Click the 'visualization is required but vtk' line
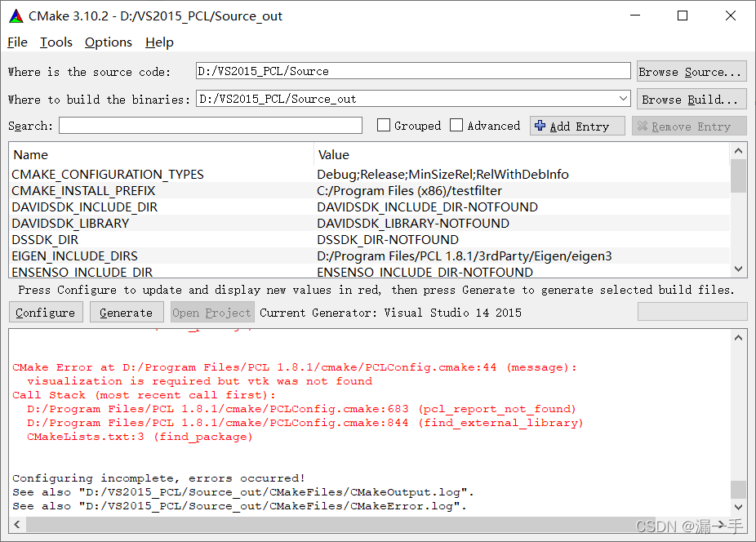The image size is (756, 542). tap(199, 381)
